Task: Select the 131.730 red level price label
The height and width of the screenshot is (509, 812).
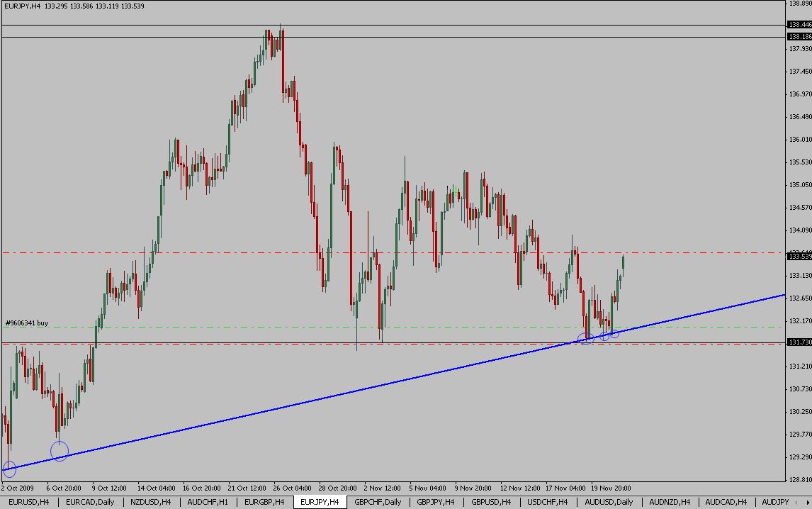Action: coord(799,342)
